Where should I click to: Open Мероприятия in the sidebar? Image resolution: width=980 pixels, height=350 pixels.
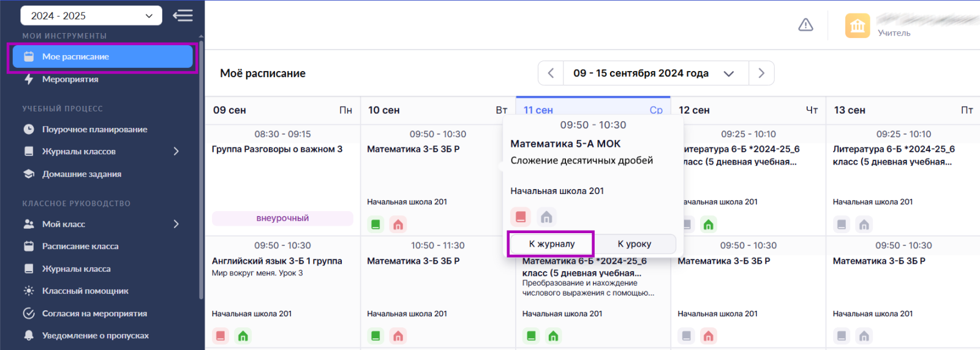[70, 80]
